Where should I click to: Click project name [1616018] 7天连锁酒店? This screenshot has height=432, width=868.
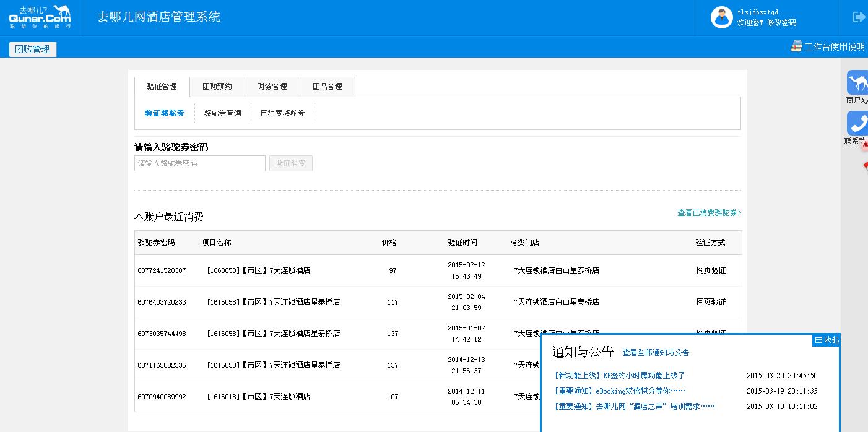(x=259, y=397)
